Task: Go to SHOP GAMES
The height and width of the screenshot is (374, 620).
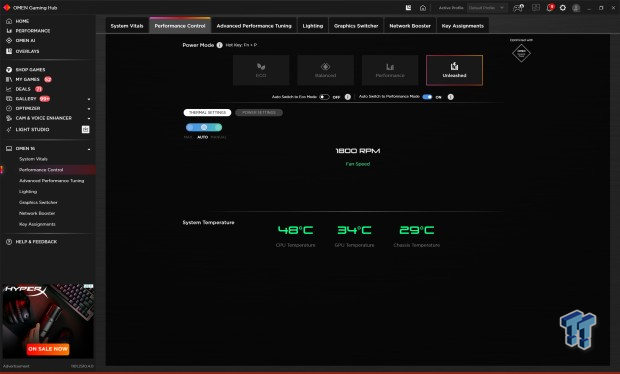Action: (30, 70)
